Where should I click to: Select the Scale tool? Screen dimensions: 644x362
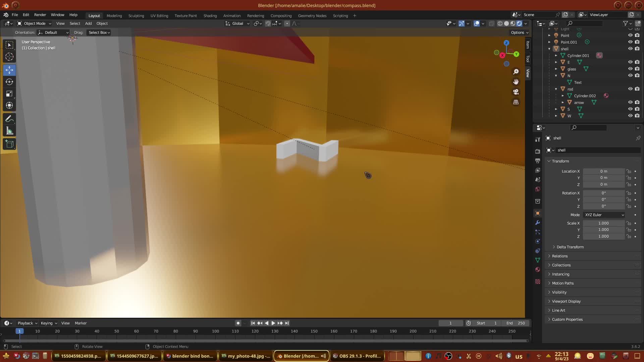(9, 94)
